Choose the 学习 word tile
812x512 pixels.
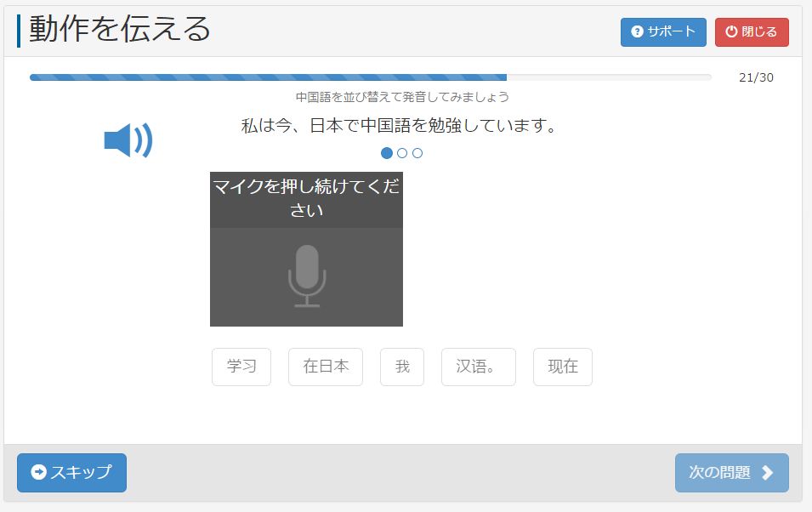pos(241,367)
